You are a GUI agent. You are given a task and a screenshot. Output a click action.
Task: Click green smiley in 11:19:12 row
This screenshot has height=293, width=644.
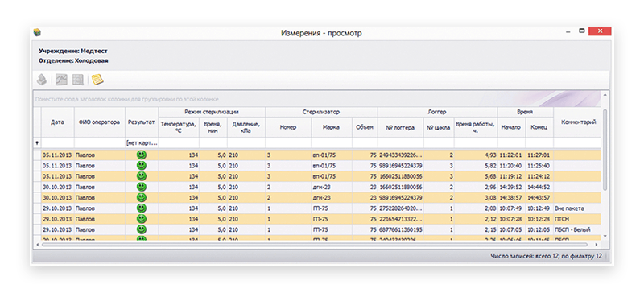click(142, 176)
